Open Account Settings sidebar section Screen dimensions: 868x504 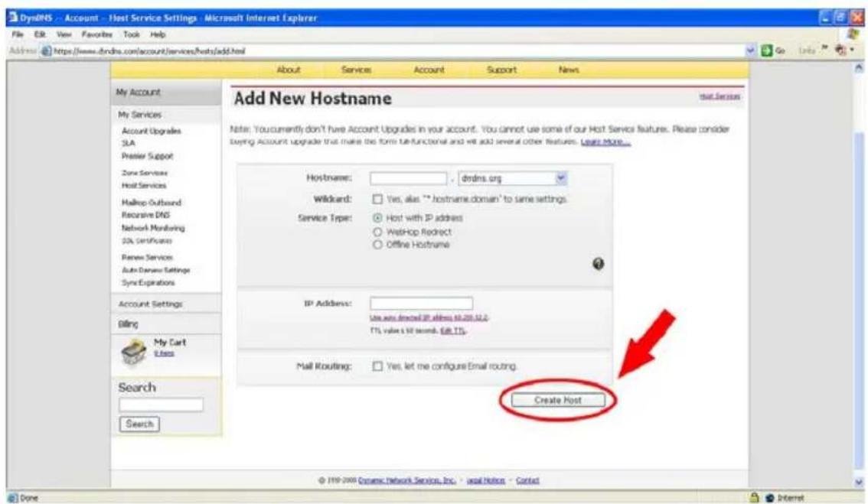(150, 304)
